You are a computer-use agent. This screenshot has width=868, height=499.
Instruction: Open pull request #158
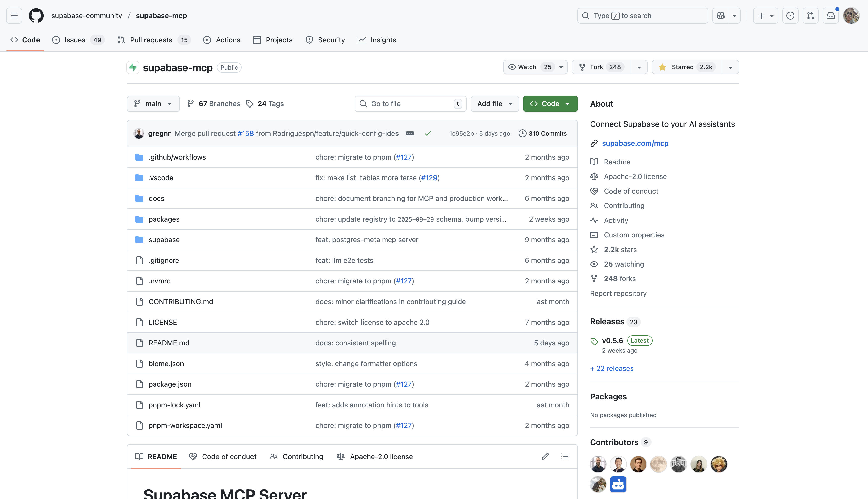(245, 133)
